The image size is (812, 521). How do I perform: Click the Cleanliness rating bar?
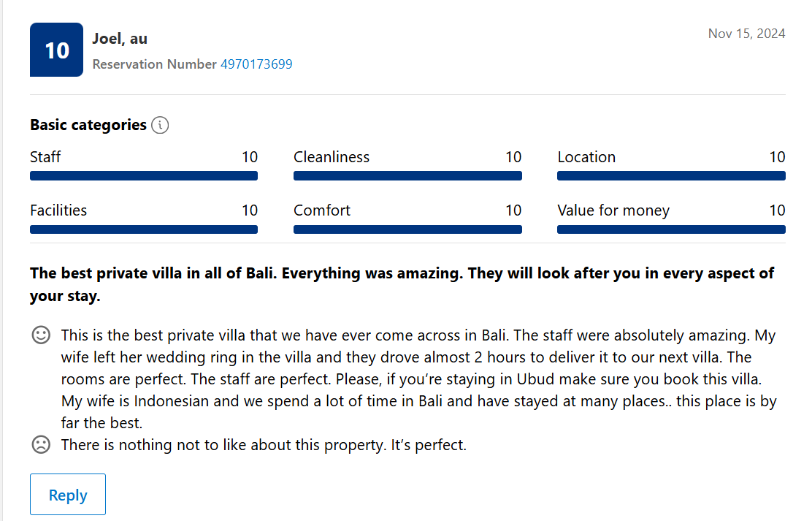point(407,176)
